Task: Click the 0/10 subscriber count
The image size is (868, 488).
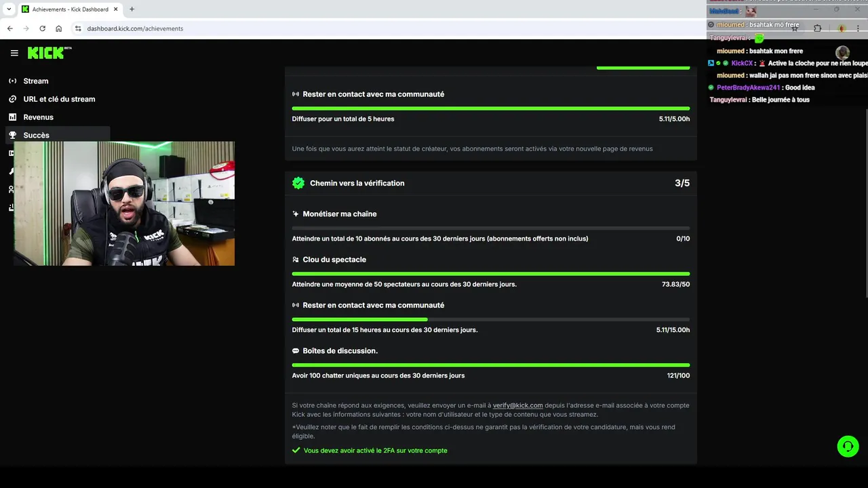Action: pos(683,239)
